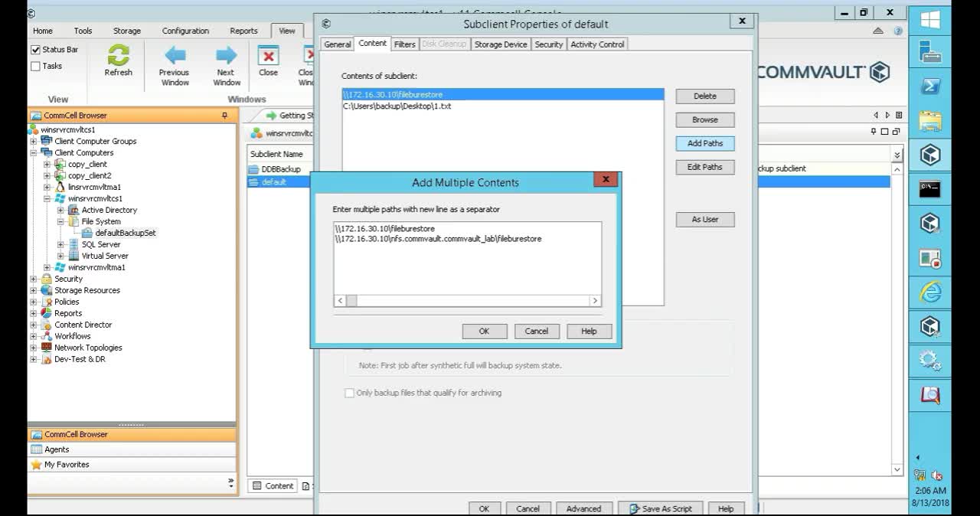The width and height of the screenshot is (980, 516).
Task: Click the Close window icon in the ribbon
Action: tap(268, 56)
